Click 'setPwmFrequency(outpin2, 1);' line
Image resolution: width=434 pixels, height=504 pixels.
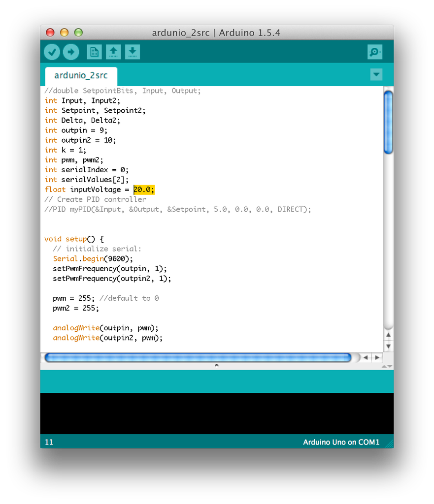(112, 279)
